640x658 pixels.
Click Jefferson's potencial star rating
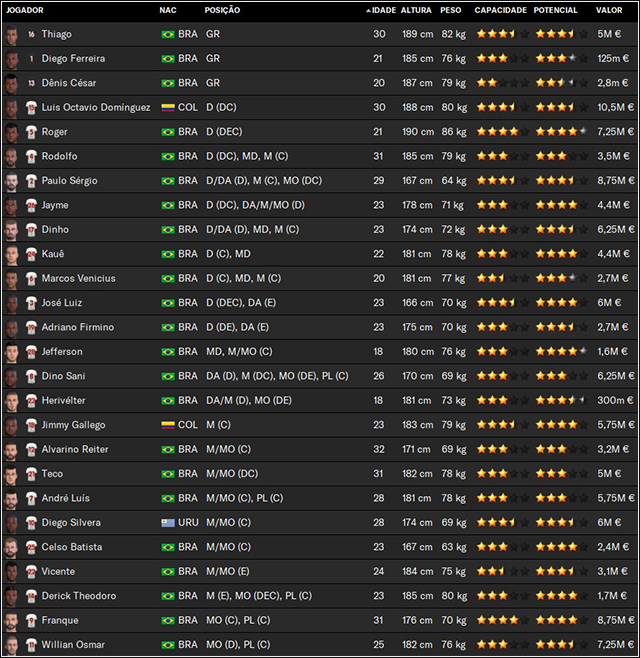[x=561, y=351]
